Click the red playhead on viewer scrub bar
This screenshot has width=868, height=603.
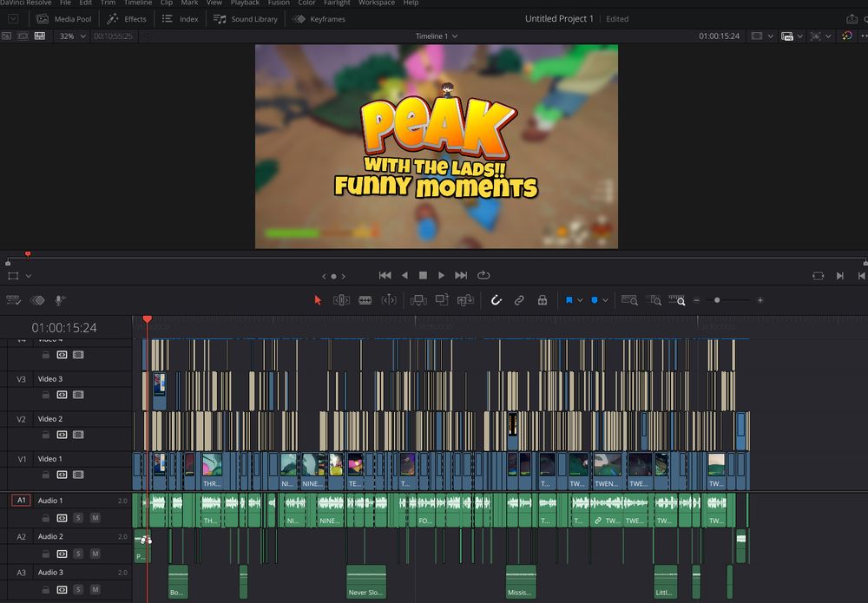point(28,255)
